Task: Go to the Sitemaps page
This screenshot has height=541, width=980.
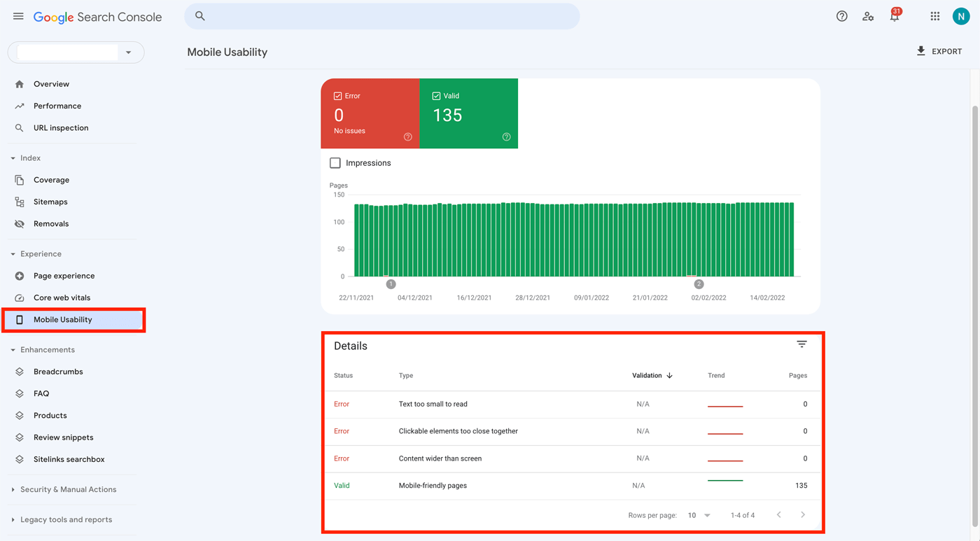Action: point(50,202)
